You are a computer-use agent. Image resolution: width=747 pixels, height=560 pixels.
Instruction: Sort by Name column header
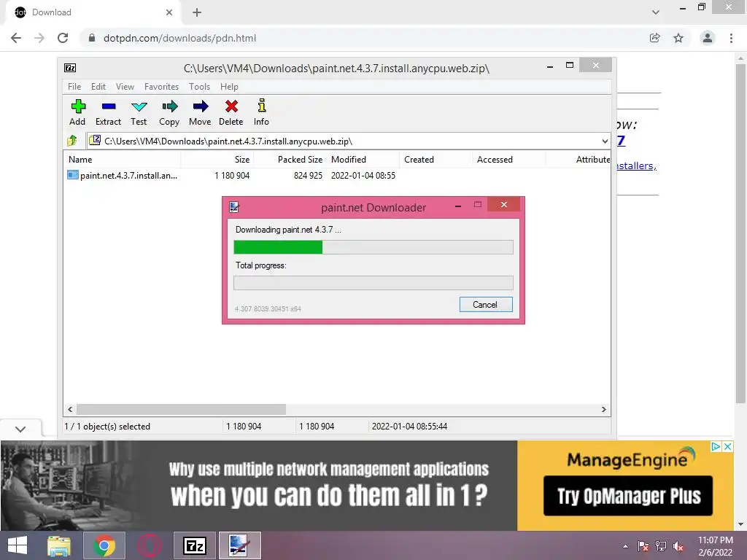122,160
